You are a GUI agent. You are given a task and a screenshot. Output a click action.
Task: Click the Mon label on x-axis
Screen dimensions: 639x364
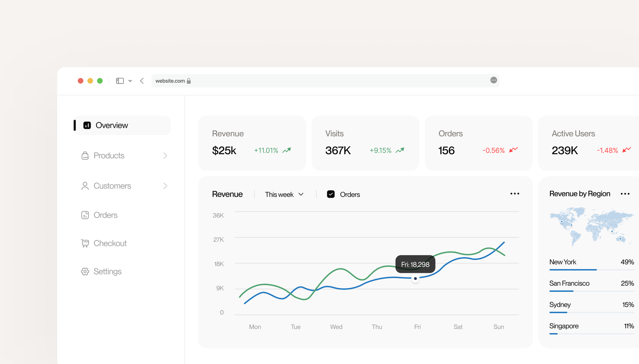[255, 327]
